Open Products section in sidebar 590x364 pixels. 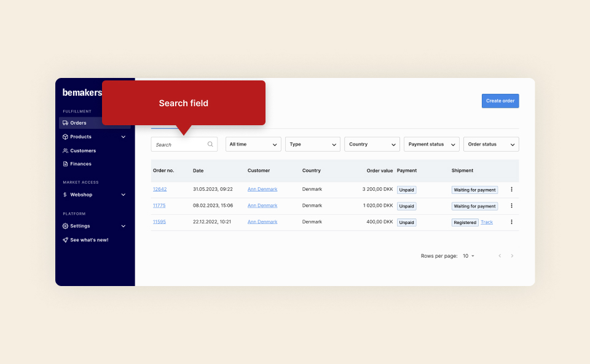click(81, 137)
